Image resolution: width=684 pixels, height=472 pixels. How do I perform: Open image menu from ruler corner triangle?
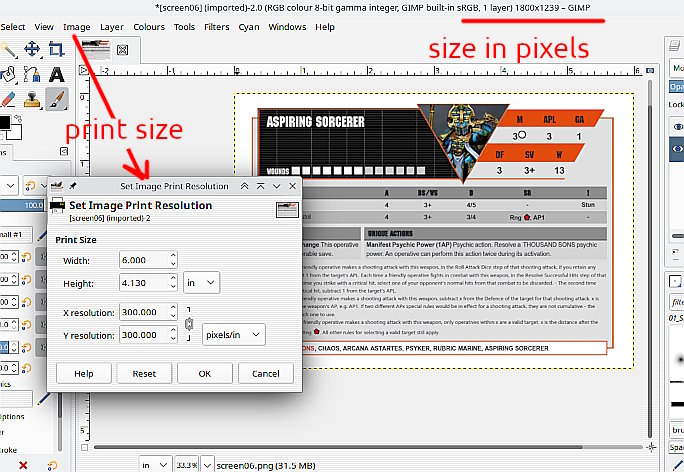83,70
